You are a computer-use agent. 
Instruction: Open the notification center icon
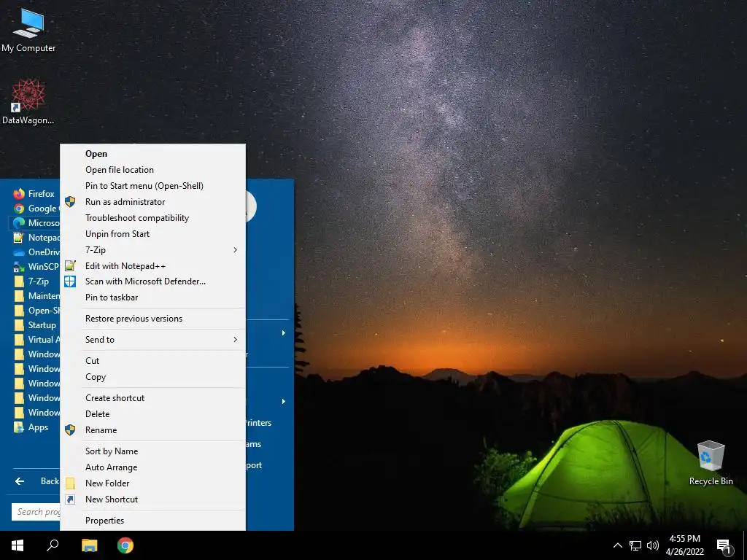[x=724, y=546]
